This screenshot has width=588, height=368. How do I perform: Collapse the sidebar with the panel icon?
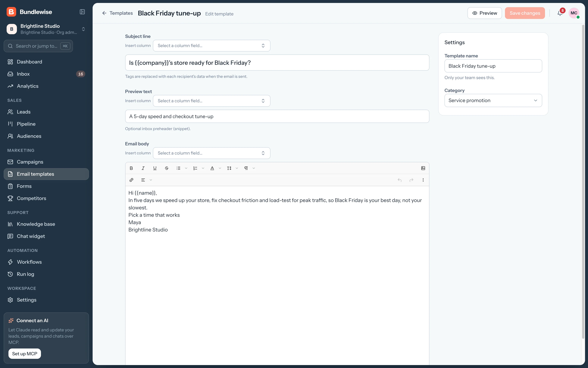[x=82, y=12]
